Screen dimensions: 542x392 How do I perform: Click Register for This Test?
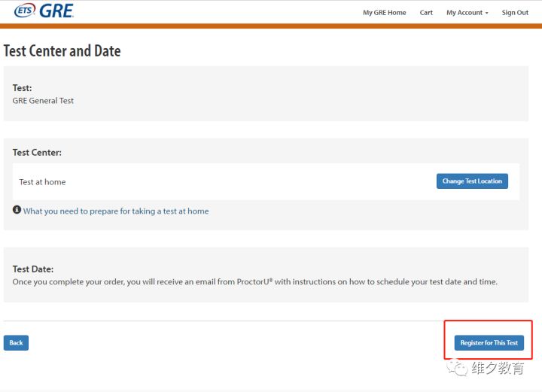pyautogui.click(x=489, y=343)
